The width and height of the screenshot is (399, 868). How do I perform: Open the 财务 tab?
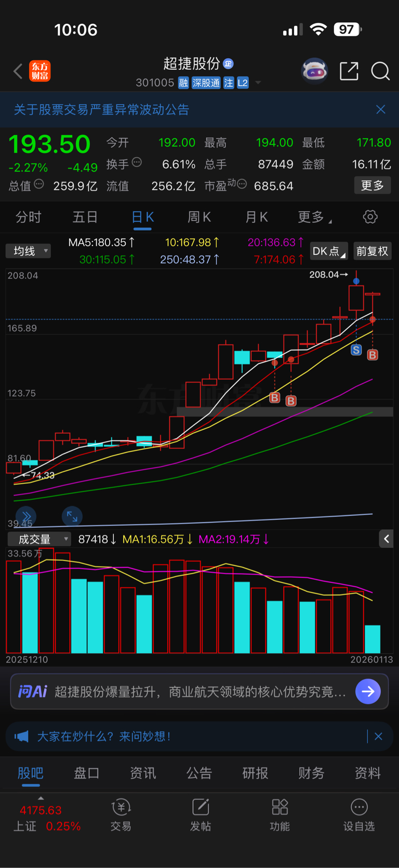[311, 773]
